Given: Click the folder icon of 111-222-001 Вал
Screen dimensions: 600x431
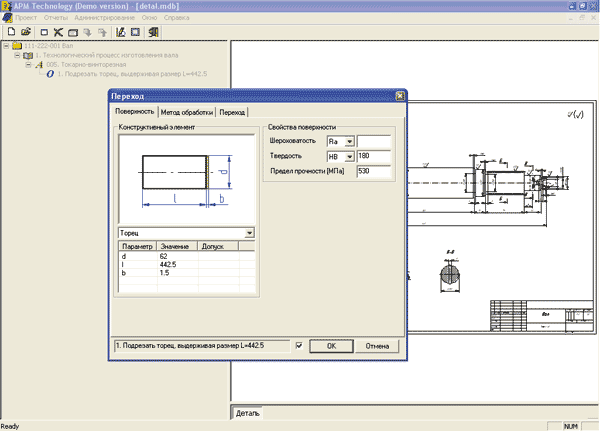Looking at the screenshot, I should click(17, 46).
